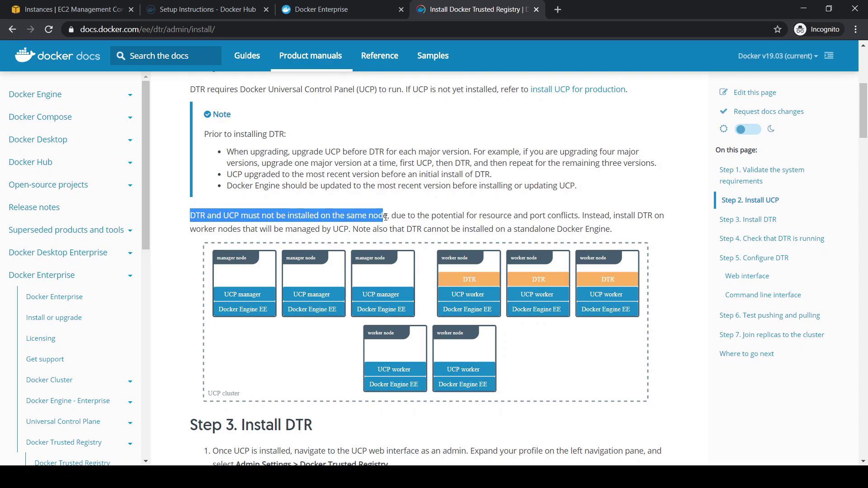Click the sun light-mode icon
868x488 pixels.
pos(723,129)
